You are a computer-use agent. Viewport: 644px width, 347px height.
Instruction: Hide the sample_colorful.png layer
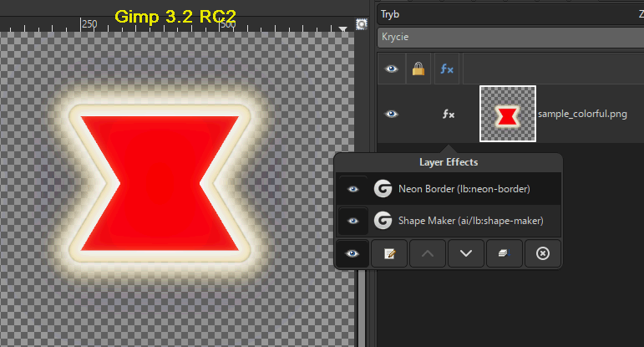click(391, 114)
